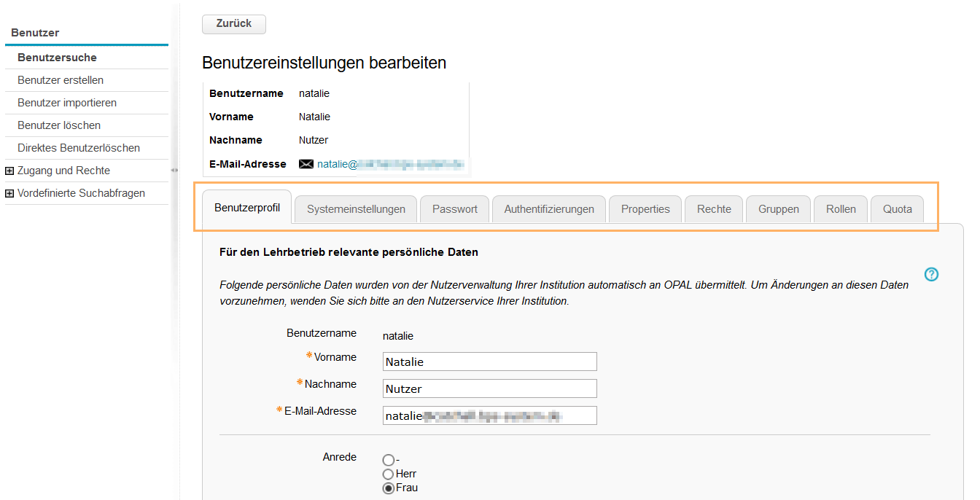Click inside the Vorname input field
Viewport: 980px width, 500px height.
(489, 361)
